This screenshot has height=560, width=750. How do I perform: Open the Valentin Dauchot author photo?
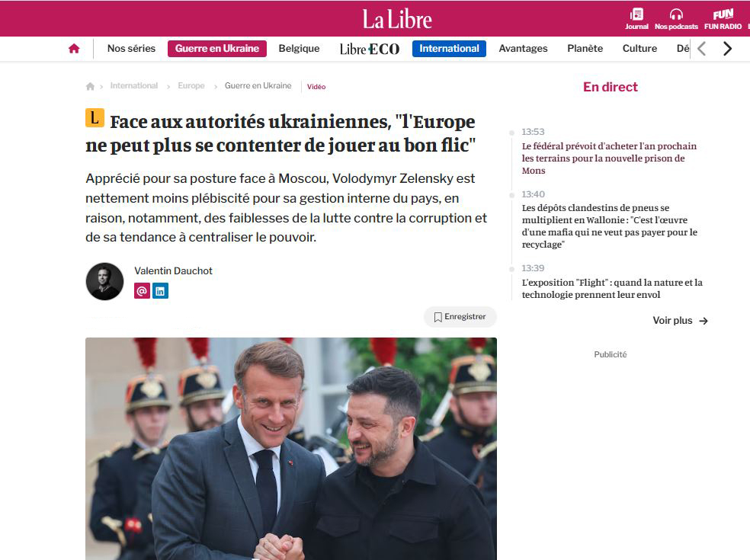[104, 281]
